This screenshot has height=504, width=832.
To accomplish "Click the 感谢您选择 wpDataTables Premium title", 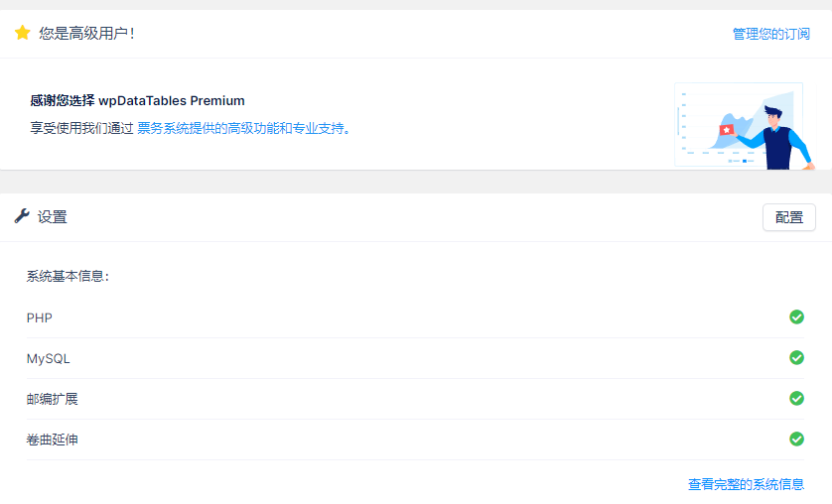I will coord(137,100).
